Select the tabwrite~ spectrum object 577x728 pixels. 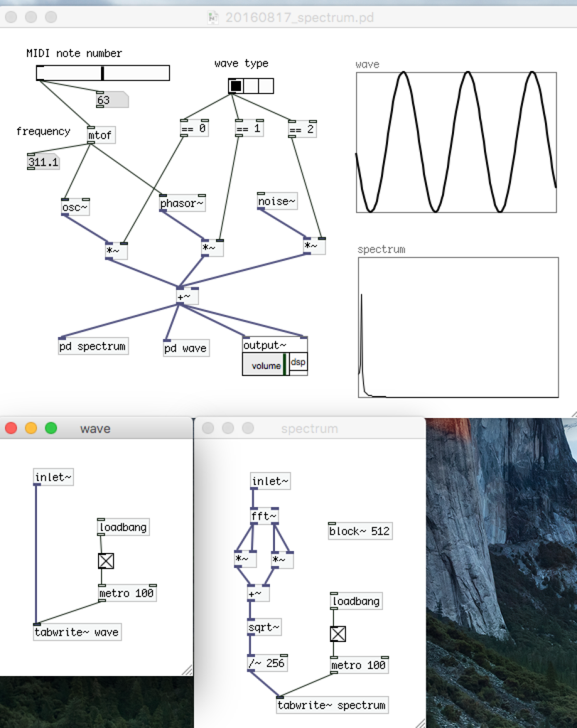[332, 705]
